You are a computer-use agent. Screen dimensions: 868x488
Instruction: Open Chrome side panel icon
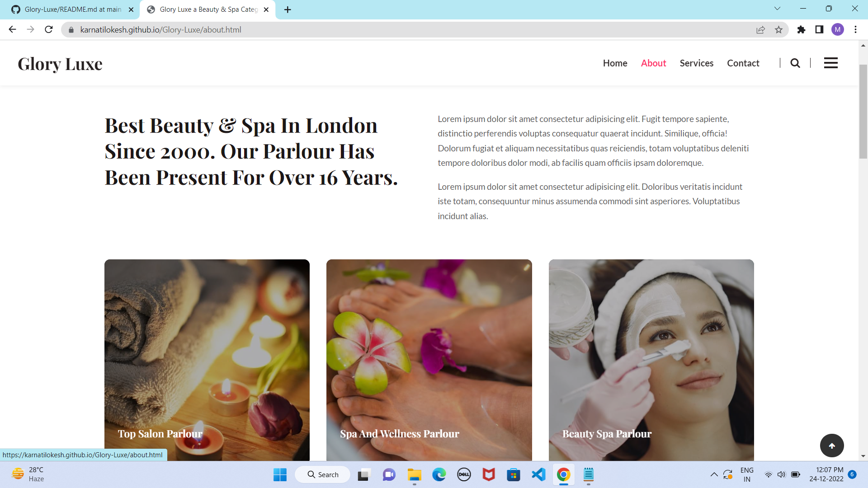(819, 30)
